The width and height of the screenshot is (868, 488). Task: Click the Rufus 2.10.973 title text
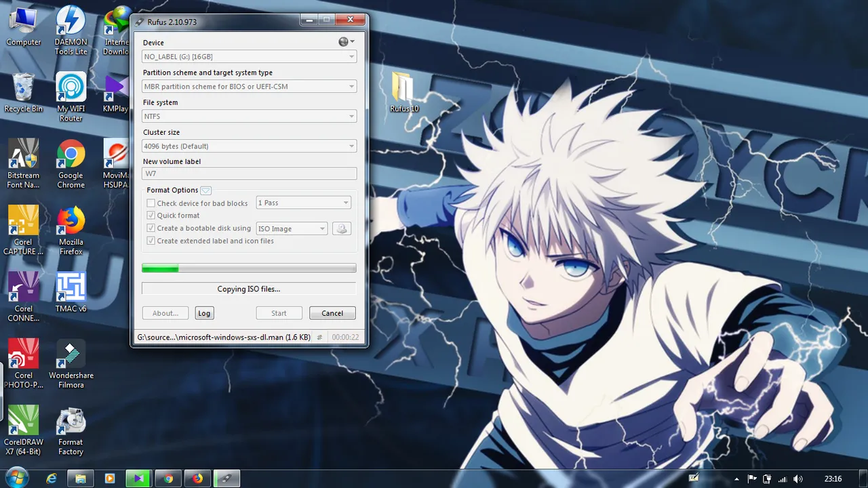pos(172,22)
